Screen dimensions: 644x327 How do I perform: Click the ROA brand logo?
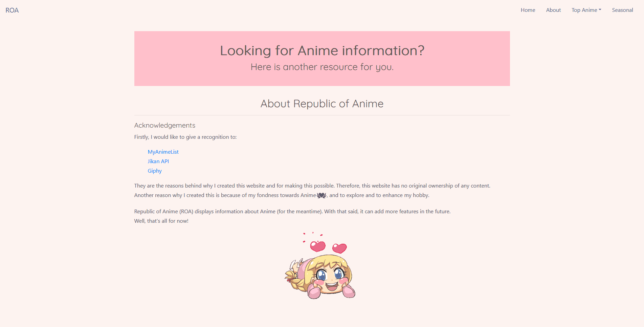point(12,10)
